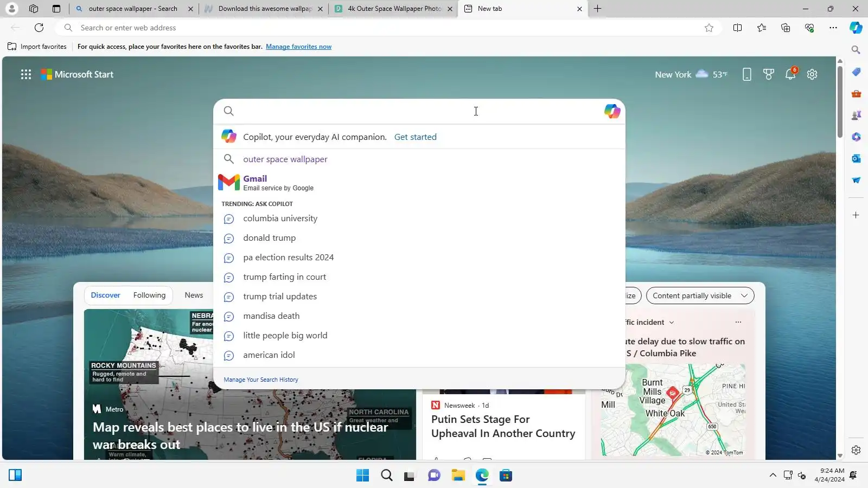Screen dimensions: 868x488
Task: Open the Workspaces icon
Action: pyautogui.click(x=34, y=9)
